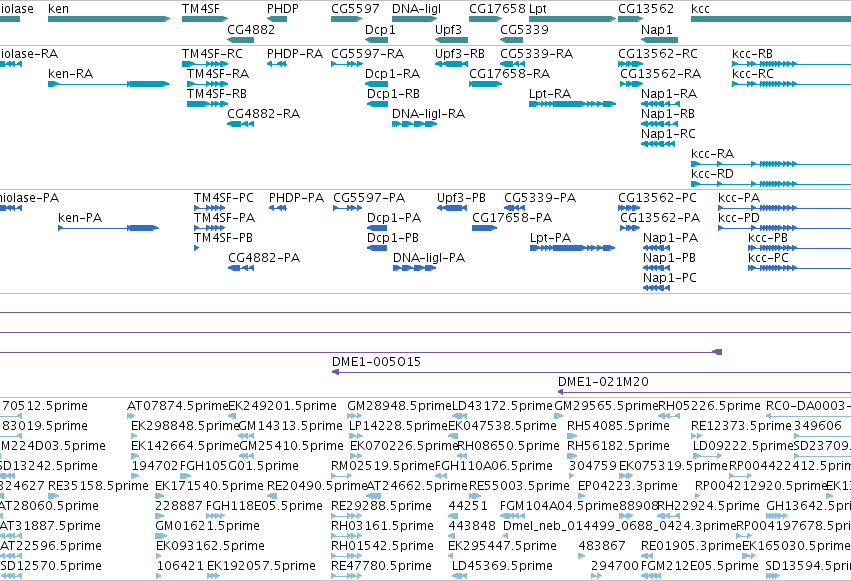
Task: Click the kcc-RA transcript
Action: pyautogui.click(x=771, y=164)
